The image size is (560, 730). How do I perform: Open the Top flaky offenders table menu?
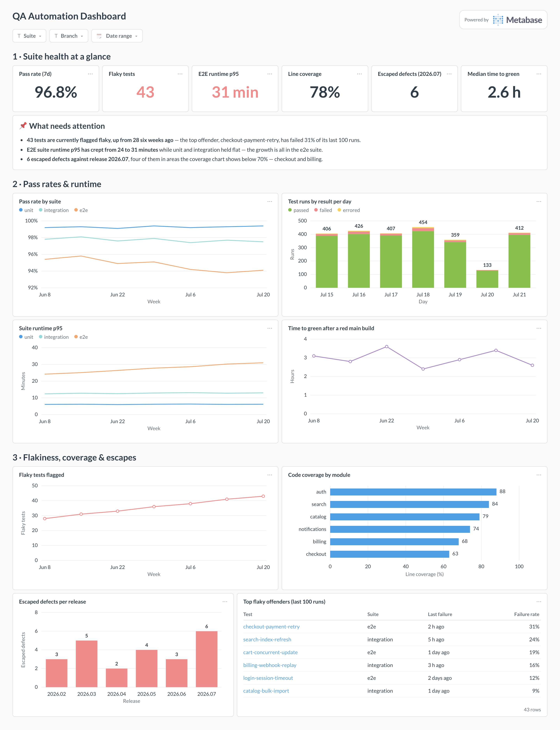coord(539,602)
